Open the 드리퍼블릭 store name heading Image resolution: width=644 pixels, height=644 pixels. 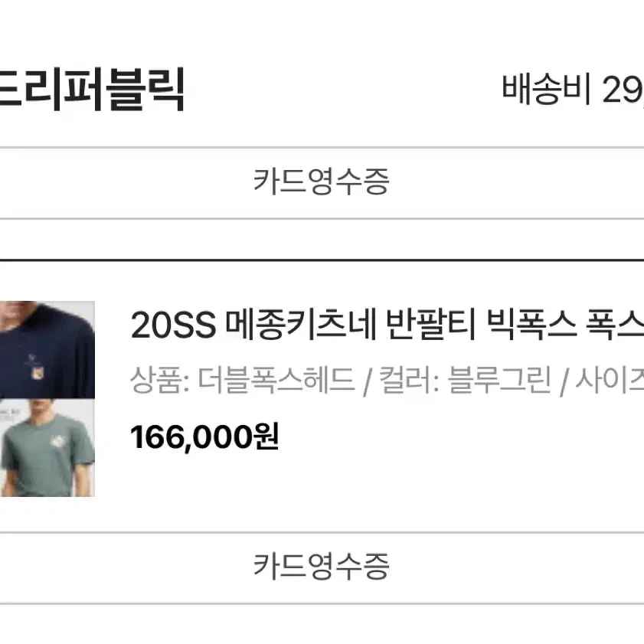pos(91,90)
